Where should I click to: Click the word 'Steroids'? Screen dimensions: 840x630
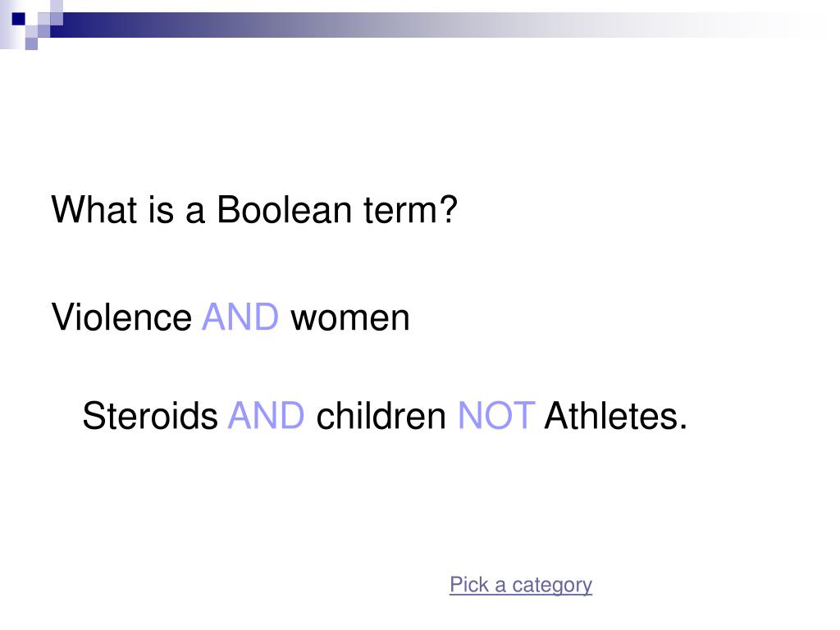150,416
